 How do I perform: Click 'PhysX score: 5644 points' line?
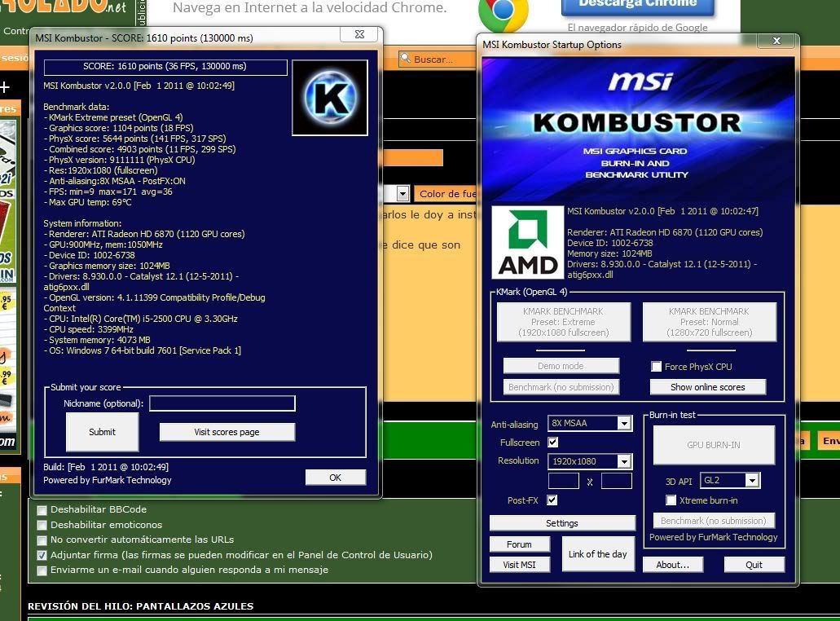[x=134, y=139]
